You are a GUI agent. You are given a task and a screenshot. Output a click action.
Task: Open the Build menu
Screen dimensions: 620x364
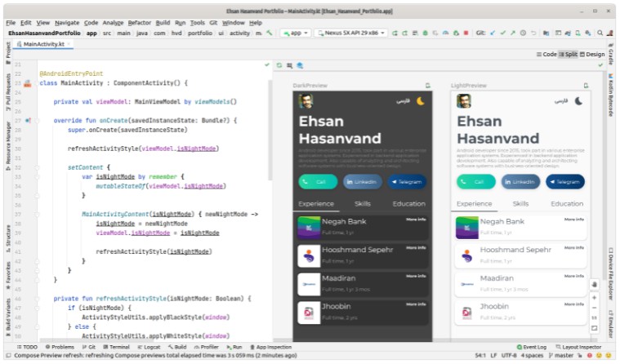tap(163, 23)
